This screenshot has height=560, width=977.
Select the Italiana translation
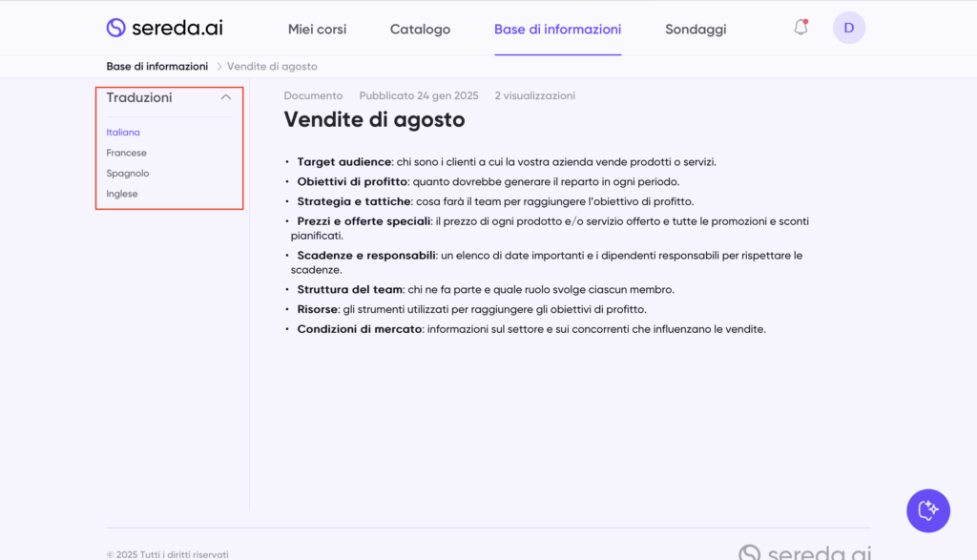pos(123,133)
